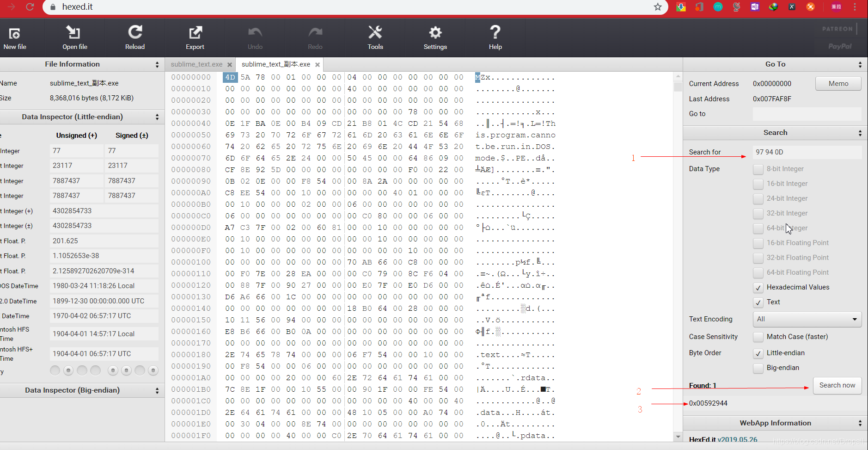Click the globe download manager extension icon
Screen dimensions: 868x450
[x=773, y=7]
